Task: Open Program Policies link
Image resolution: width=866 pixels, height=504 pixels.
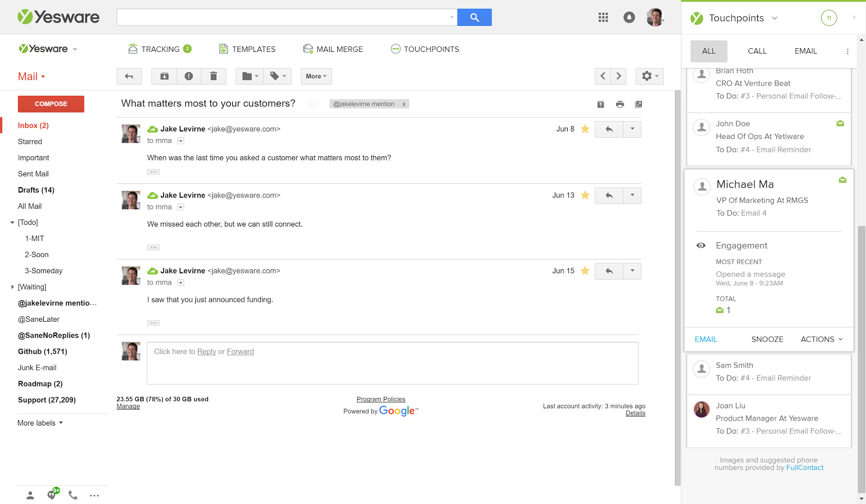Action: (x=381, y=400)
